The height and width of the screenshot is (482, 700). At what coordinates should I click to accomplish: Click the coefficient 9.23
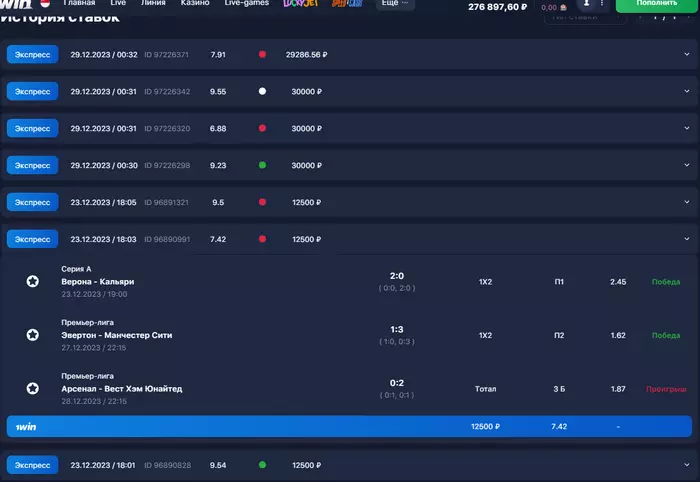(x=218, y=165)
